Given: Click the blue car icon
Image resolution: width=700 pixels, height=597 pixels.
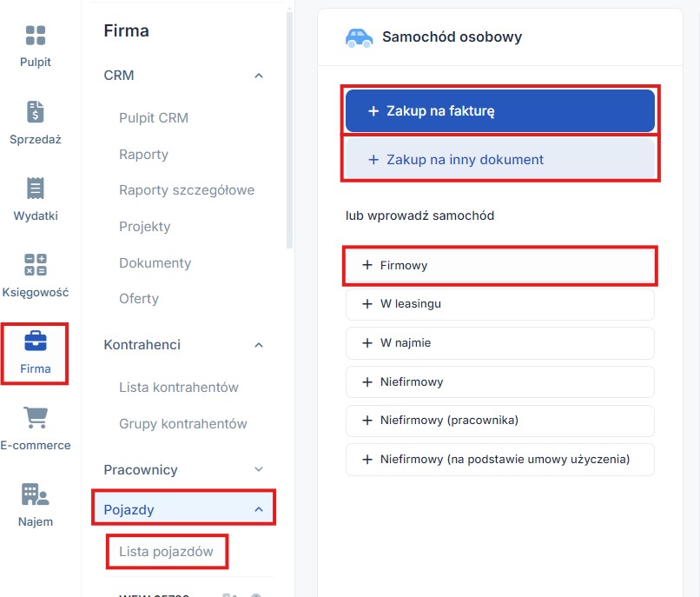Looking at the screenshot, I should 358,37.
